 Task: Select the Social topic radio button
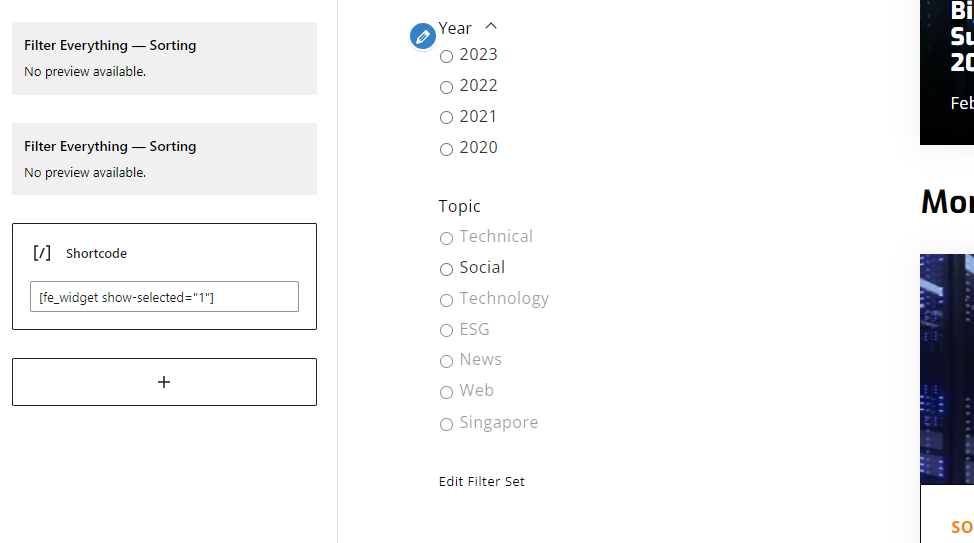tap(446, 269)
